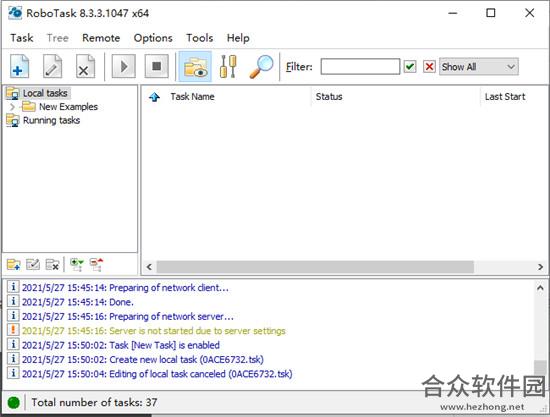Click info icon beside Preparing network client
The height and width of the screenshot is (417, 550).
[13, 287]
